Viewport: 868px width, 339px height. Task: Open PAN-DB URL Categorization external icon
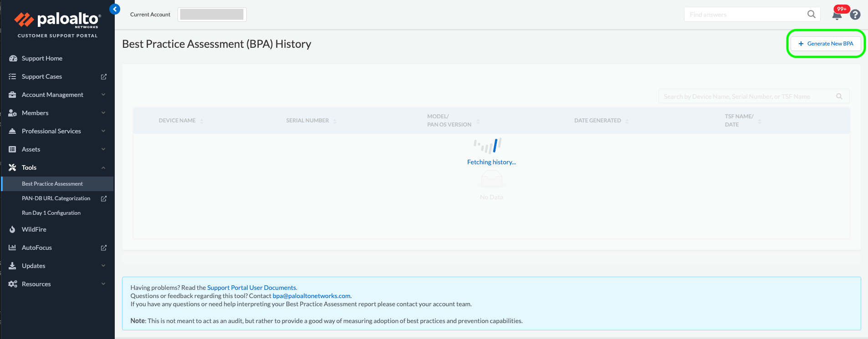click(104, 198)
